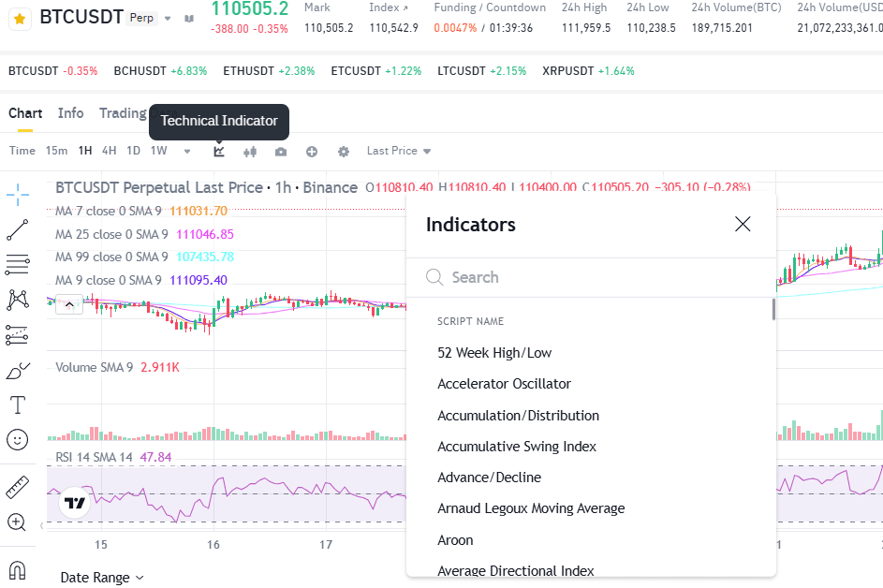Image resolution: width=883 pixels, height=588 pixels.
Task: Click the BTCUSDT ticker in the strip
Action: (53, 71)
